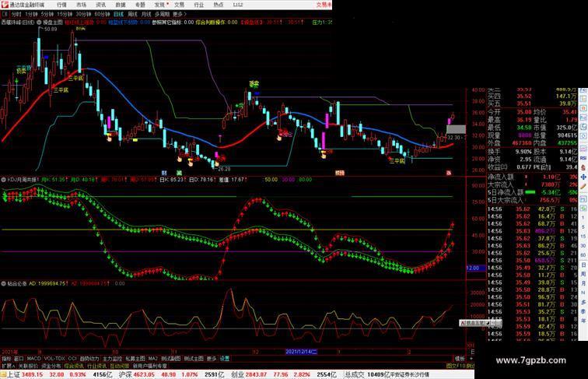Select the VOL-TDX indicator tab
This screenshot has height=379, width=588.
click(x=54, y=359)
